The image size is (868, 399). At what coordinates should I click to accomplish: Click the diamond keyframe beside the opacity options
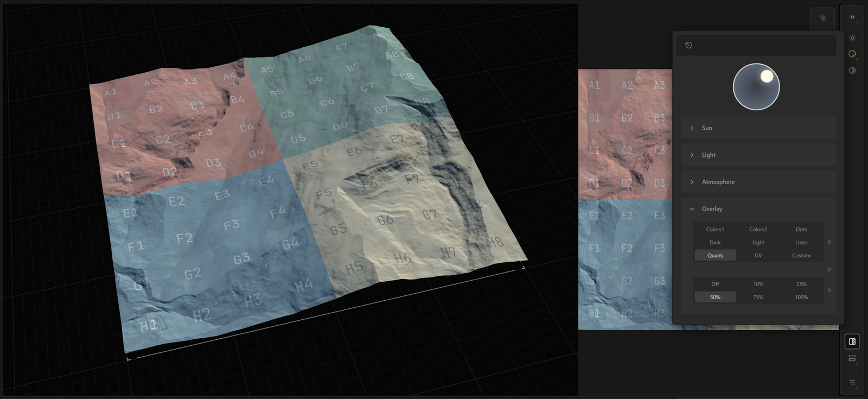[x=829, y=290]
